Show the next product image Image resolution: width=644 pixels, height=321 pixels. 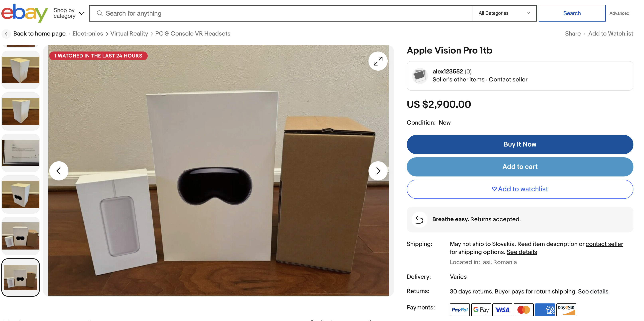(377, 171)
